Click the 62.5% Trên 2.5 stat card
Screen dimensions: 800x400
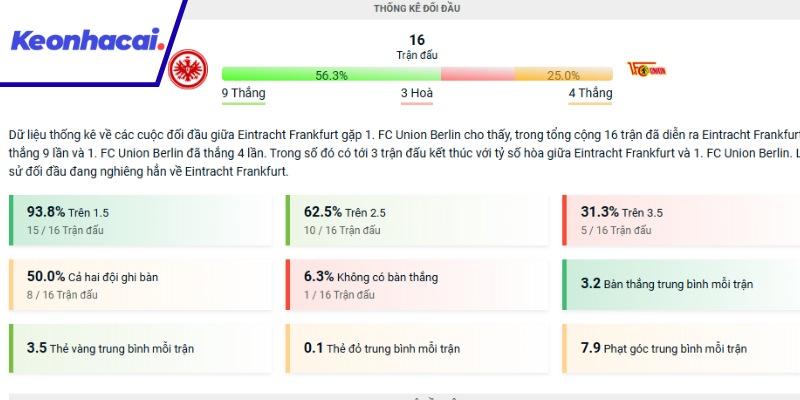pos(417,220)
